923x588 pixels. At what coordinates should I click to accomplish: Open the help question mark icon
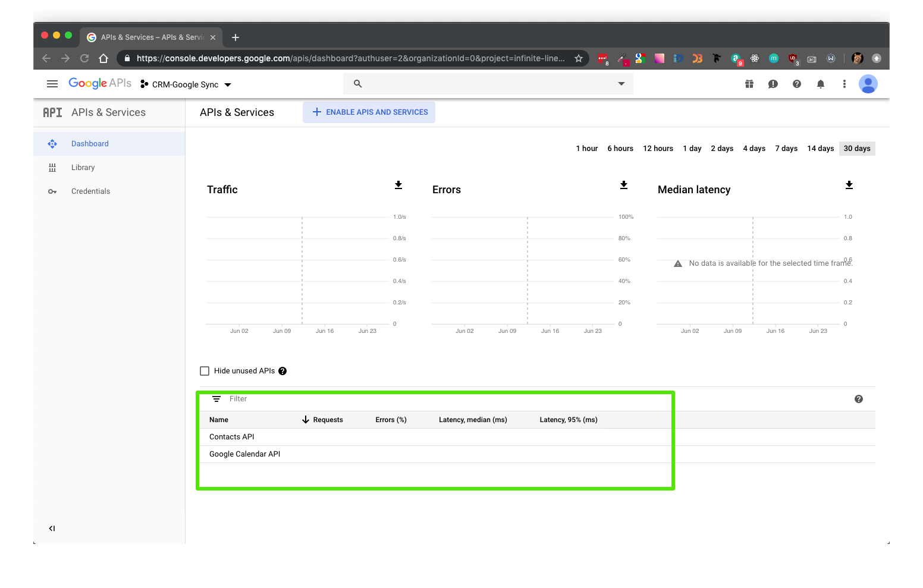(797, 84)
